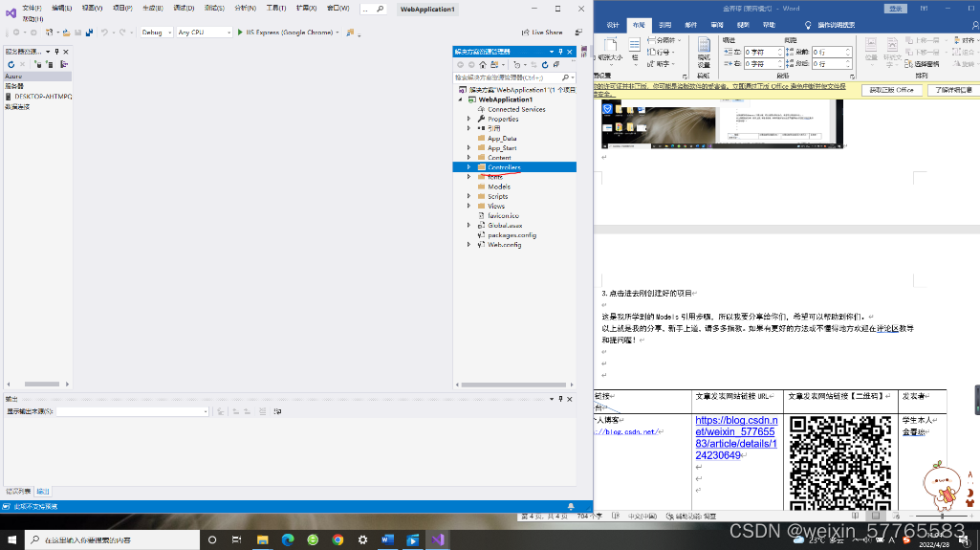980x550 pixels.
Task: Click the Manuscript Paper Settings icon in Word
Action: coord(704,52)
